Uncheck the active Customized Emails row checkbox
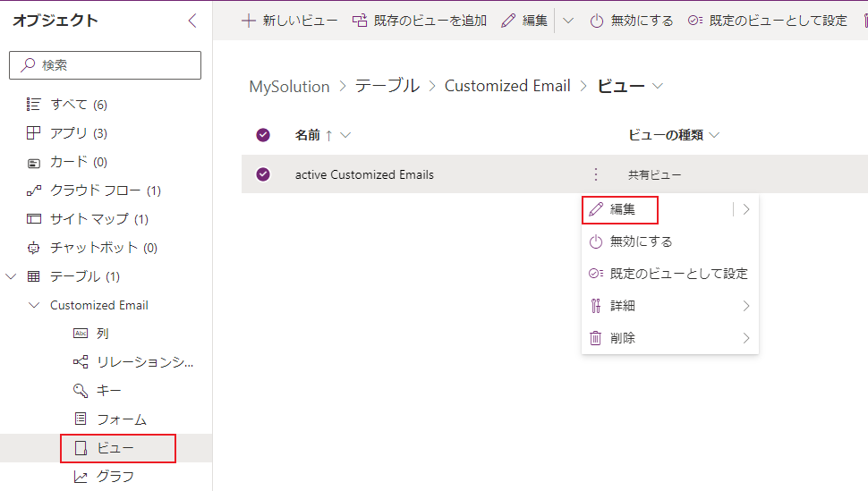Image resolution: width=868 pixels, height=491 pixels. click(x=263, y=174)
